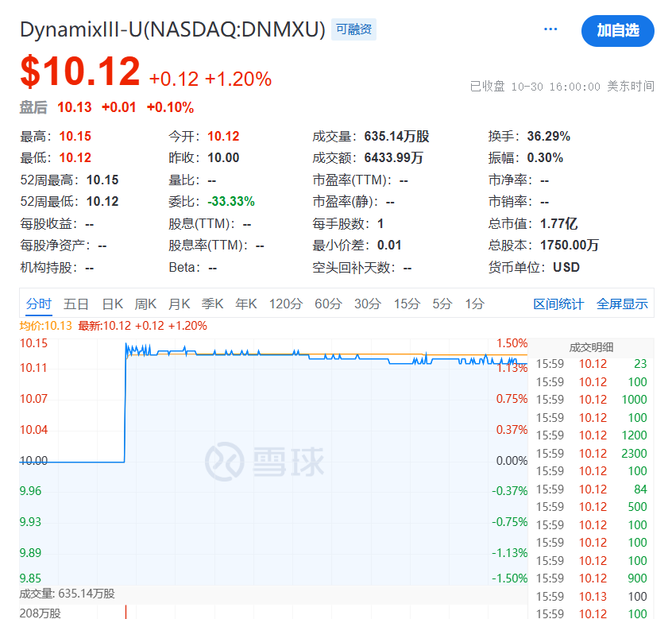Click the three-dot more options icon

point(550,29)
